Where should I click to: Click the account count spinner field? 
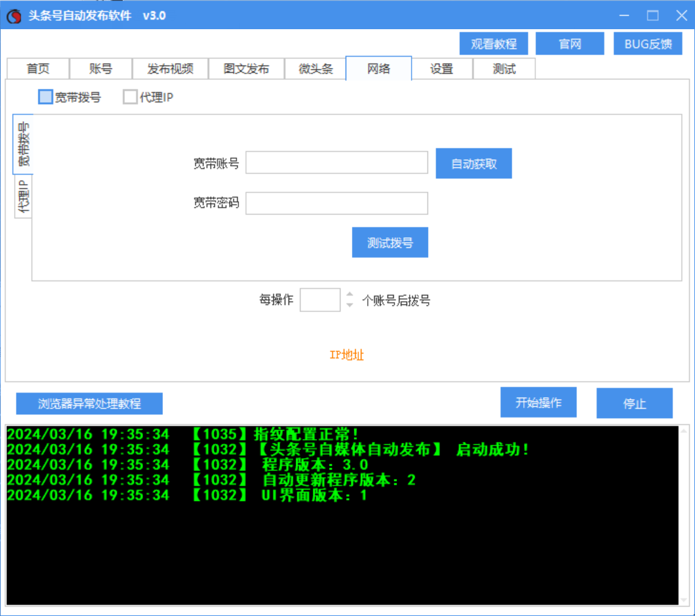point(320,300)
